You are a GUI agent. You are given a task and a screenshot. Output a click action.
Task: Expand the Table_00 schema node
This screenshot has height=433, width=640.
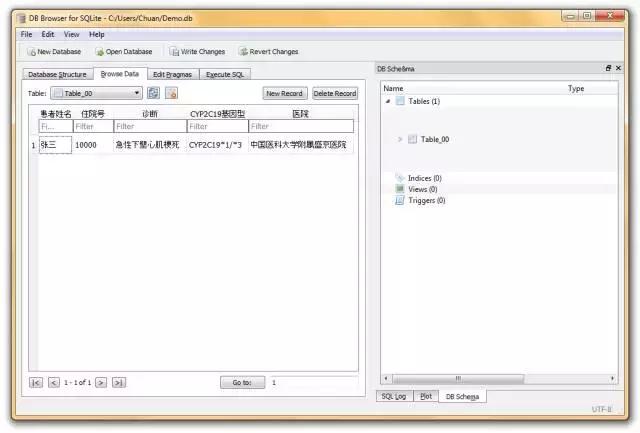tap(400, 139)
